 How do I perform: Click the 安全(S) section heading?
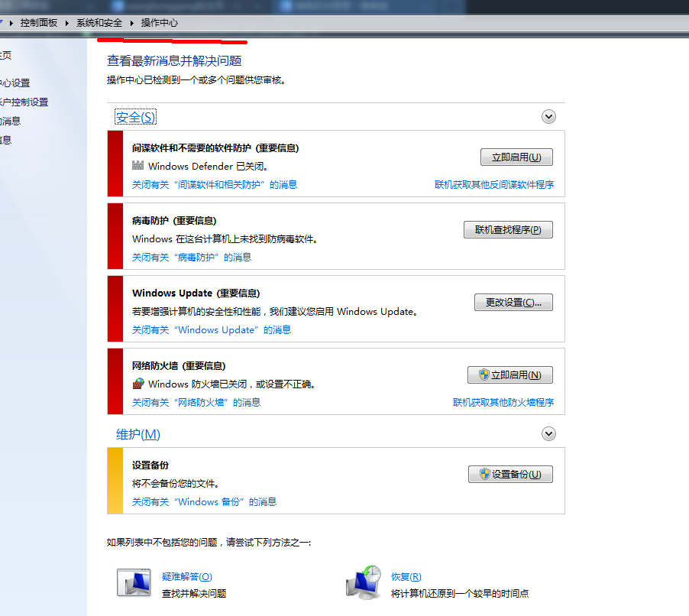click(135, 117)
